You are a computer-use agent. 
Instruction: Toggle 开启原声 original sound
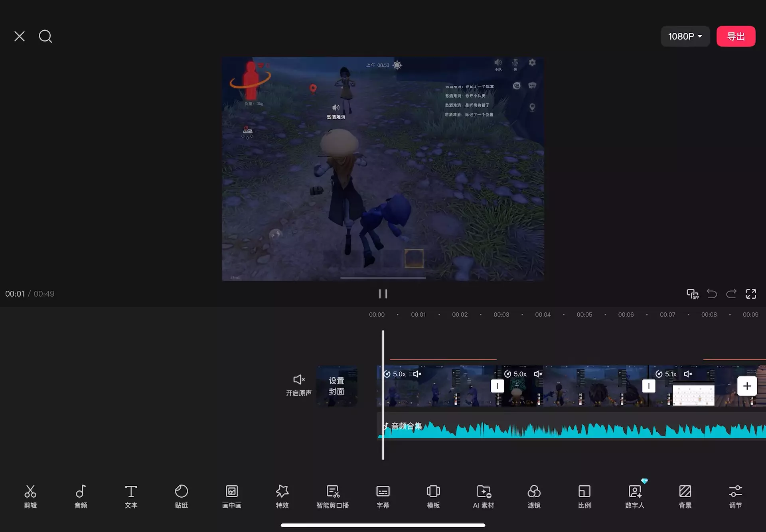click(x=299, y=385)
